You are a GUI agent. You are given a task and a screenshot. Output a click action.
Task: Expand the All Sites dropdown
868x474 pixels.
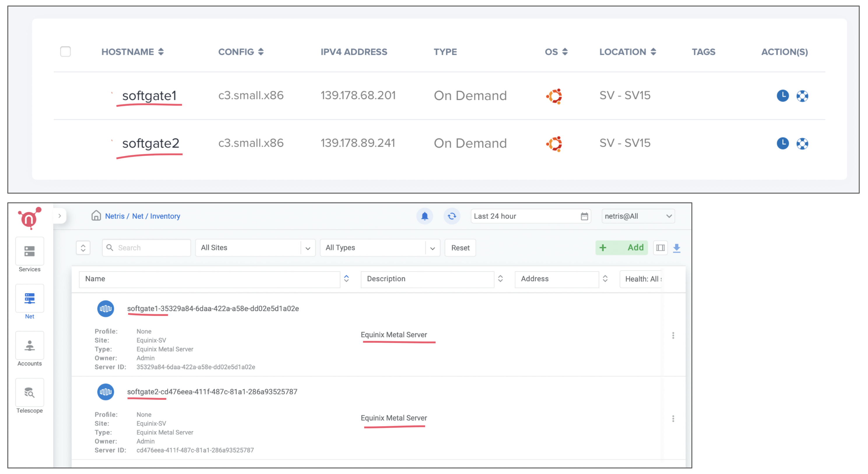tap(255, 248)
